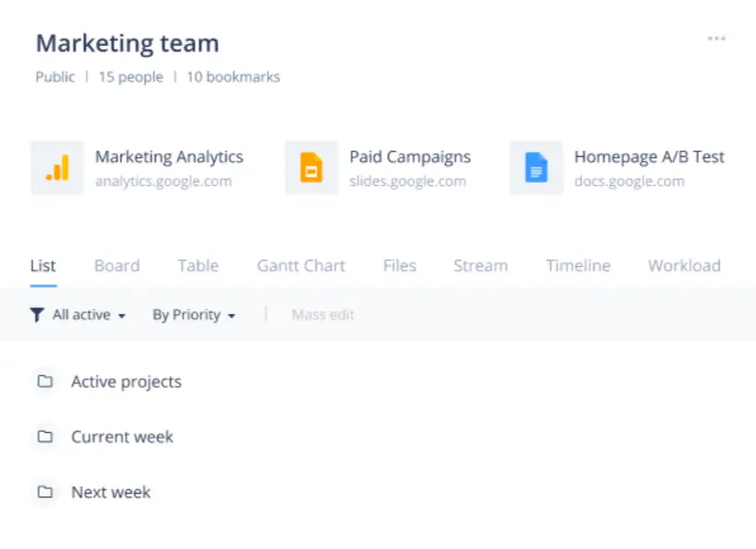Switch to the Gantt Chart tab

click(301, 266)
